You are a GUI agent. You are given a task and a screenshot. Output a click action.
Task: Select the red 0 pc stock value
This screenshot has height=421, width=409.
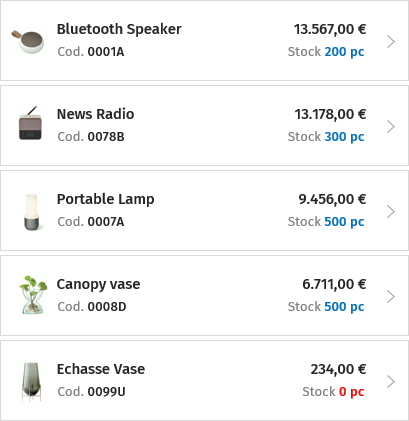pyautogui.click(x=352, y=392)
